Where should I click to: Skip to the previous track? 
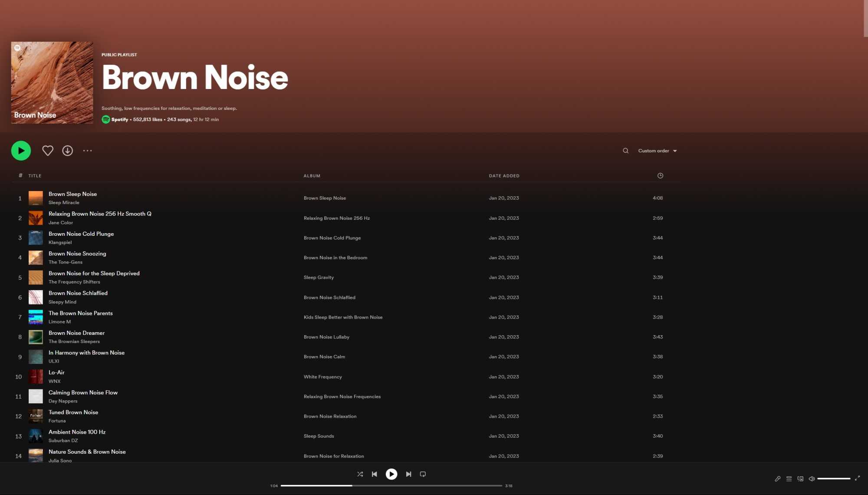(x=374, y=474)
